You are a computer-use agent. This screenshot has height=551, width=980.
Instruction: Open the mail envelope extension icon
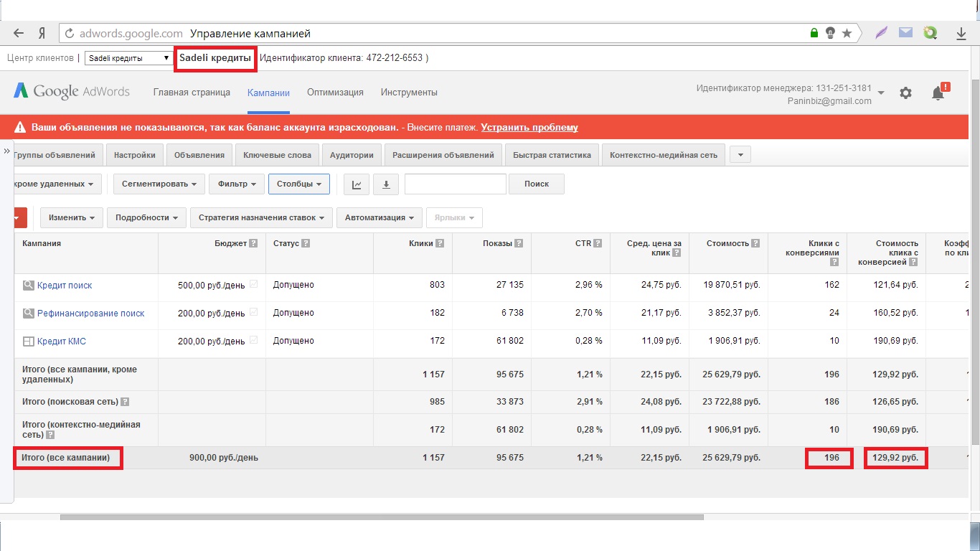click(906, 33)
